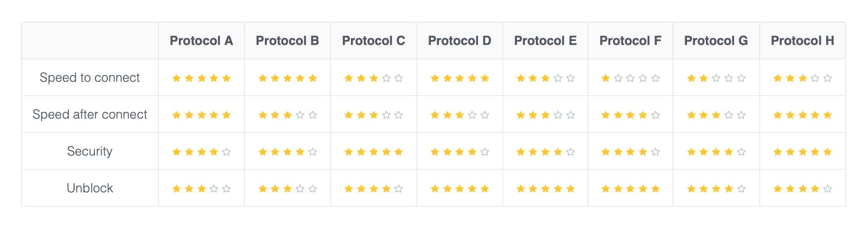Click Protocol H Unblock star rating
Viewport: 868px width, 231px height.
[802, 189]
